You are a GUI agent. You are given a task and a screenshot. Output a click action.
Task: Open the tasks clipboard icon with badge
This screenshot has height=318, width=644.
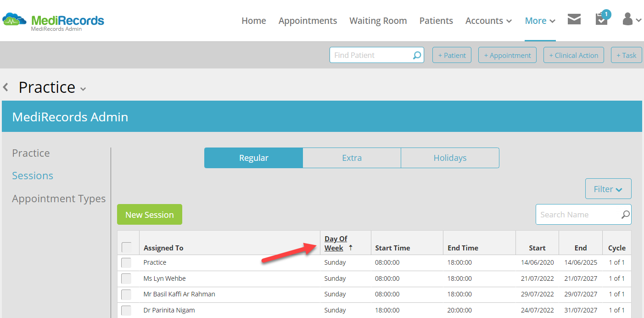pos(602,18)
